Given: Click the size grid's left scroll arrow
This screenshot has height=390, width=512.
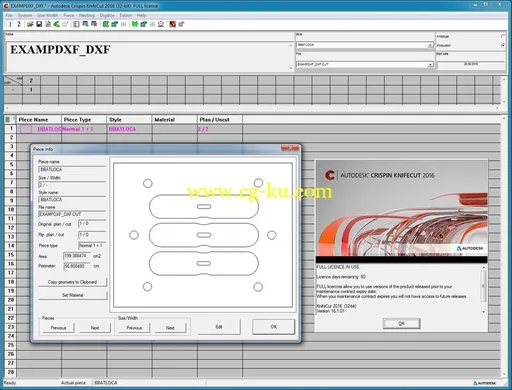Looking at the screenshot, I should point(7,108).
